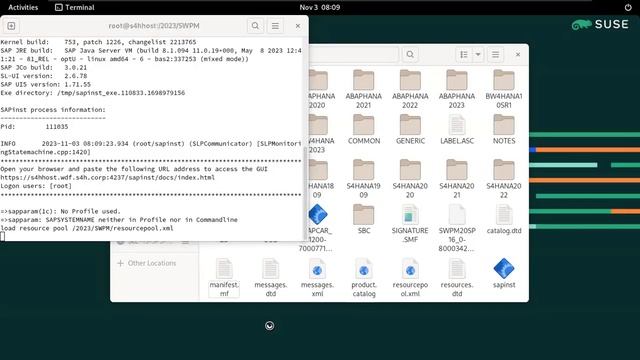This screenshot has width=640, height=360.
Task: Open the S4HANA2020 folder
Action: point(410,178)
